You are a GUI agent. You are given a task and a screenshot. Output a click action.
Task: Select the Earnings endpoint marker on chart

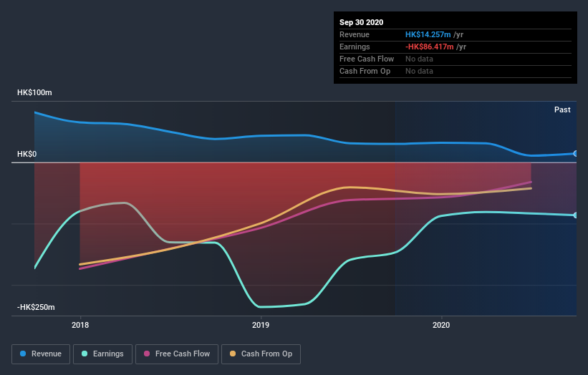[576, 215]
